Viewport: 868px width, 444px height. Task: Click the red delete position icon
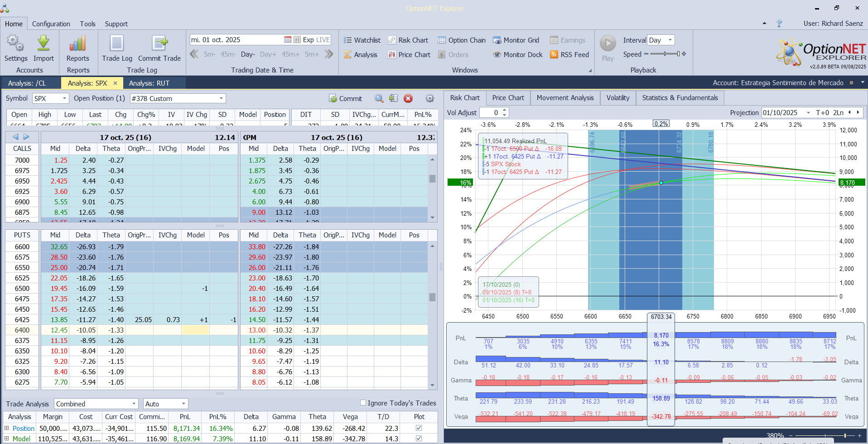[x=408, y=98]
